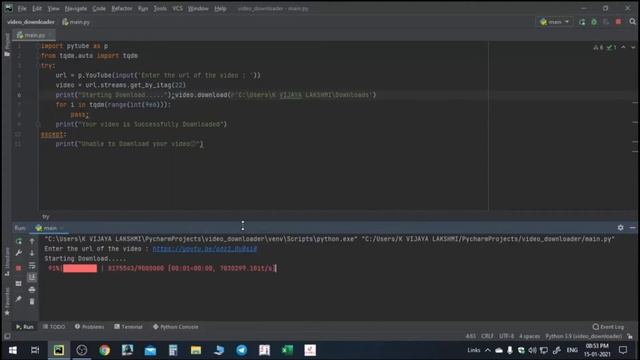Screen dimensions: 640x360
Task: Open the warnings inspection widget
Action: pyautogui.click(x=605, y=47)
